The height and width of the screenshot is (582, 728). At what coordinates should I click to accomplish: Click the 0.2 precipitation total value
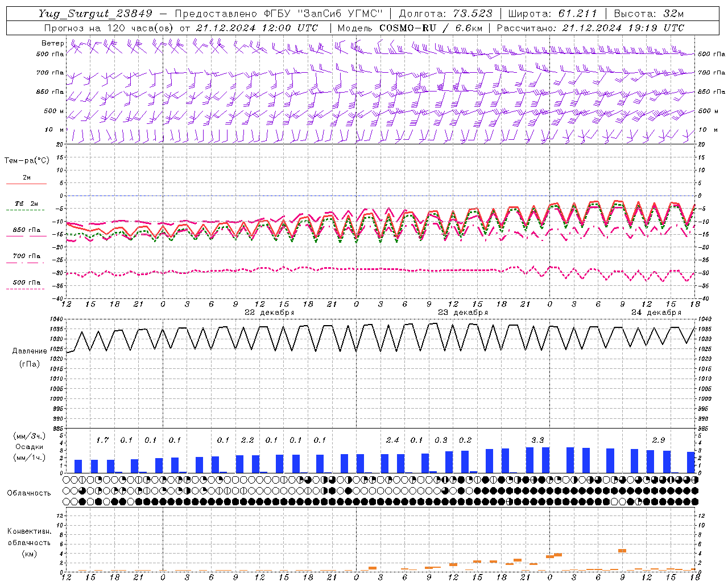click(x=465, y=440)
